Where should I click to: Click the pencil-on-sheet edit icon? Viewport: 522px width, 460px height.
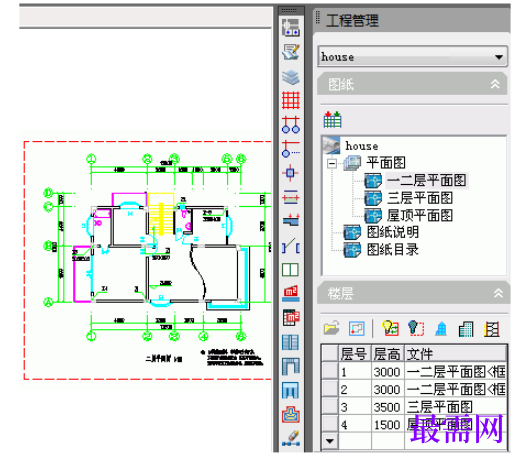pos(291,52)
